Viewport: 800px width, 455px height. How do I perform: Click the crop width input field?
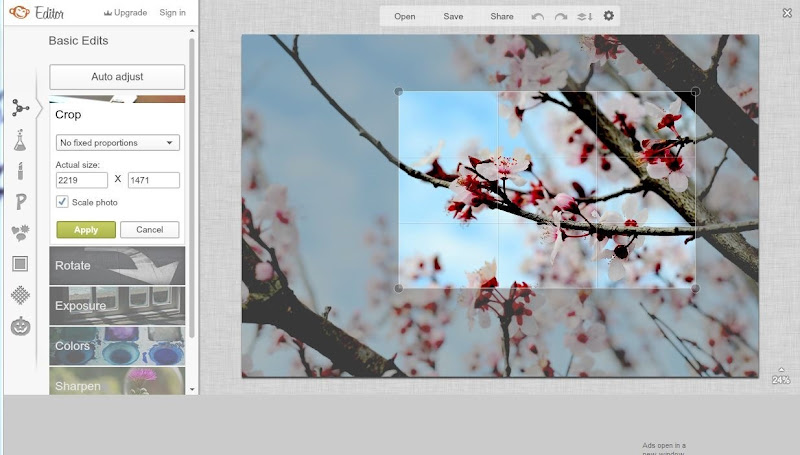click(x=82, y=180)
